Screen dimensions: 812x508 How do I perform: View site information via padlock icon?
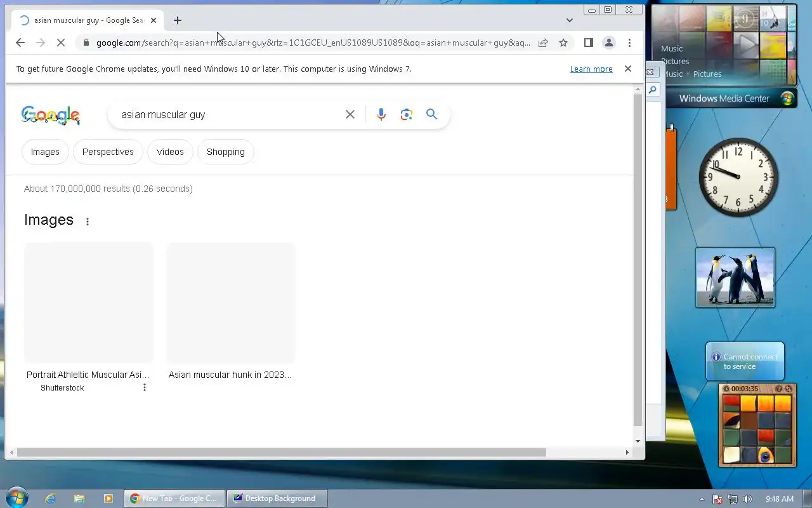pyautogui.click(x=86, y=43)
